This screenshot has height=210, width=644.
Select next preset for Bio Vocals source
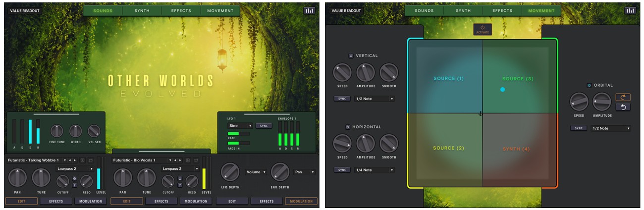click(180, 160)
